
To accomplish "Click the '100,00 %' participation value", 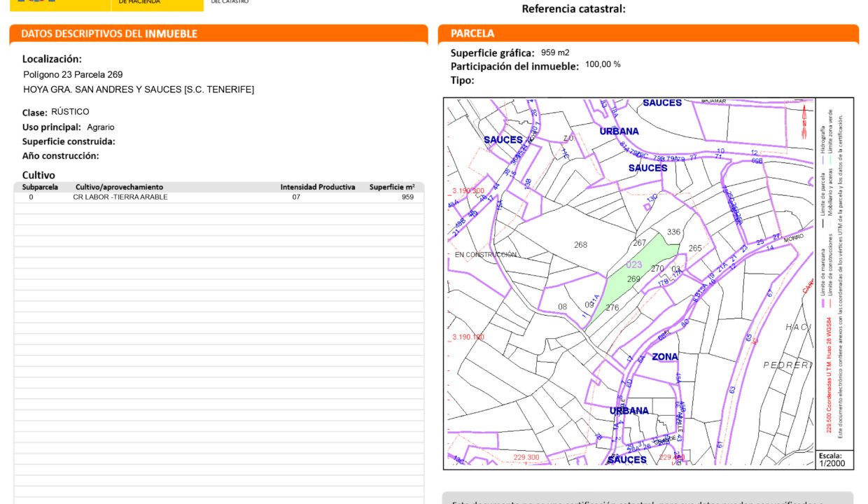I will pos(603,64).
